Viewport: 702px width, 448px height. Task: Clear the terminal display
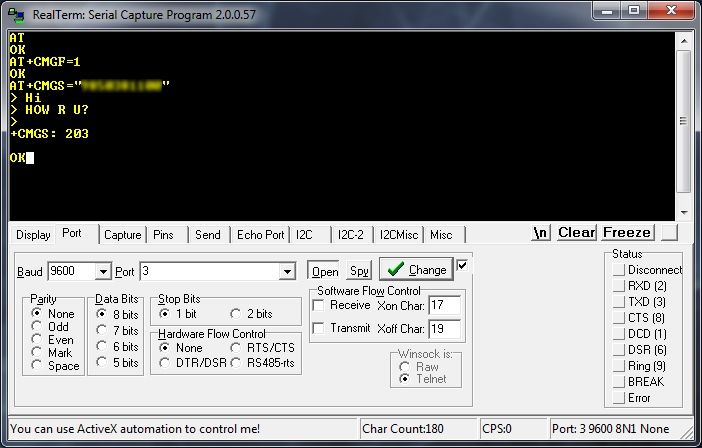coord(577,232)
